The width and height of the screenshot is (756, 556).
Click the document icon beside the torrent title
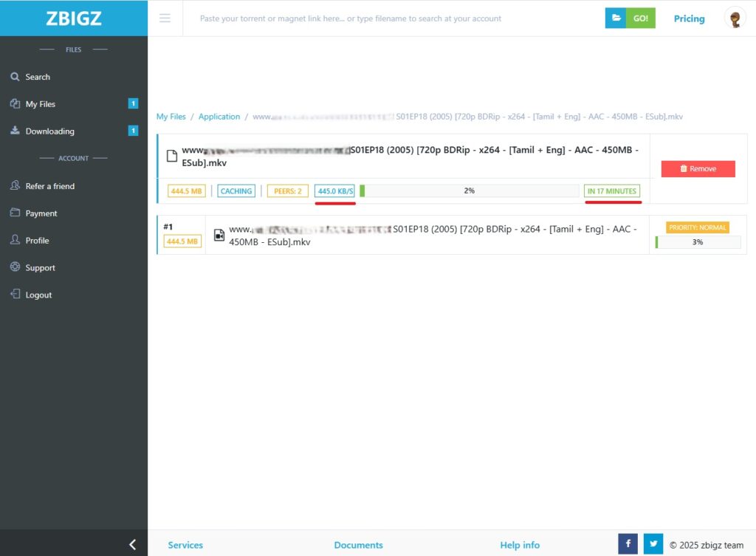click(x=171, y=156)
